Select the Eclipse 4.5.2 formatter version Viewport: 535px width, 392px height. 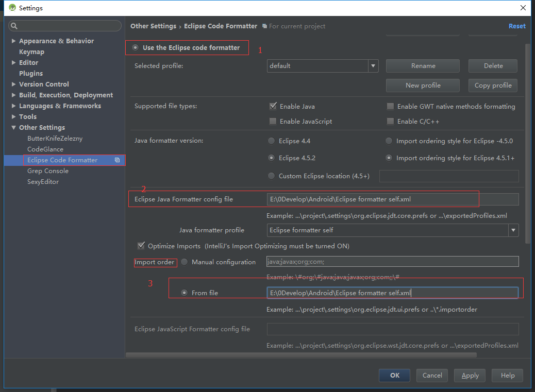tap(271, 158)
